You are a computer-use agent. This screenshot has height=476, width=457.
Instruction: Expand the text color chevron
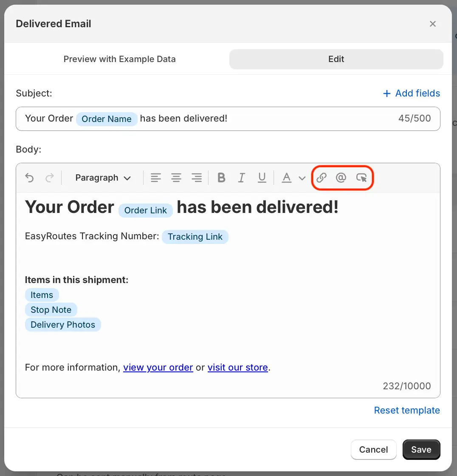pos(302,178)
